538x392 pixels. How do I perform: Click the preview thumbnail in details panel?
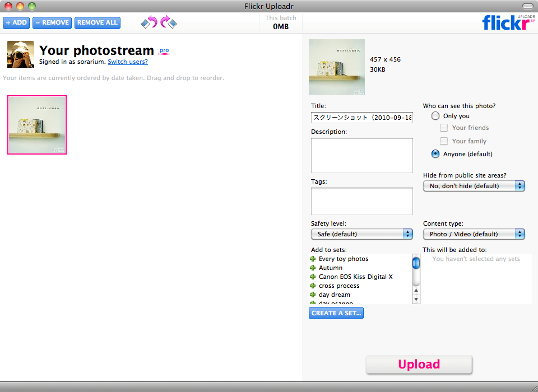337,67
